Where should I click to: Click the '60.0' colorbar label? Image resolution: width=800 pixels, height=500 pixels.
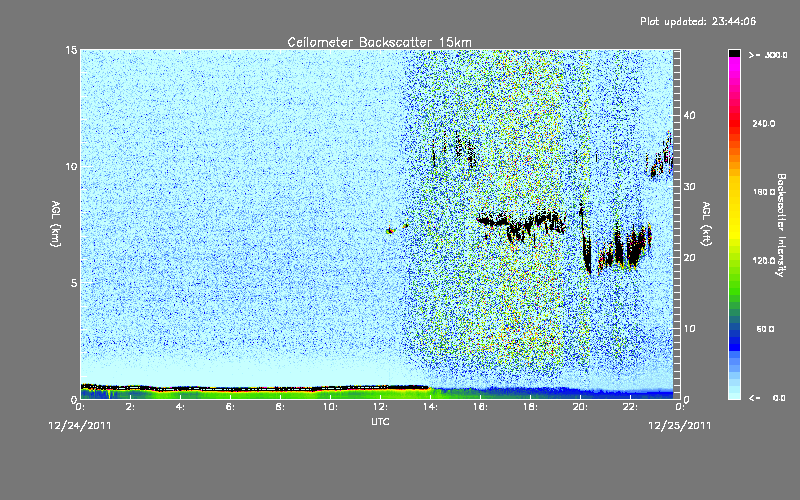(765, 329)
